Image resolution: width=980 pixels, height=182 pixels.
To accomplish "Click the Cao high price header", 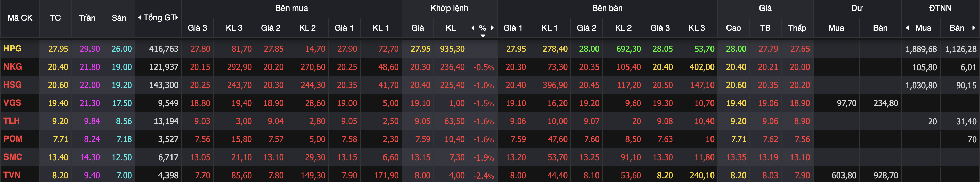I will [733, 28].
